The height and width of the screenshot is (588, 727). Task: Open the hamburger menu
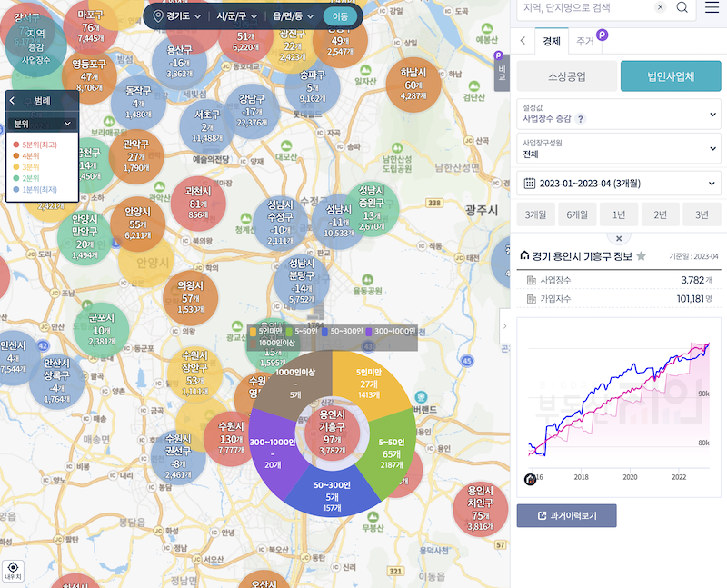[712, 7]
